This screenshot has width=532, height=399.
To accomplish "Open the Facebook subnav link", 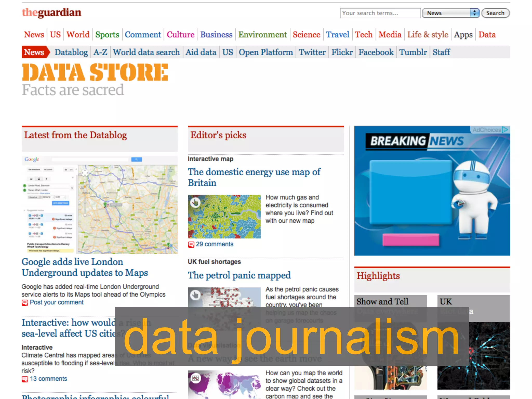I will pyautogui.click(x=376, y=52).
